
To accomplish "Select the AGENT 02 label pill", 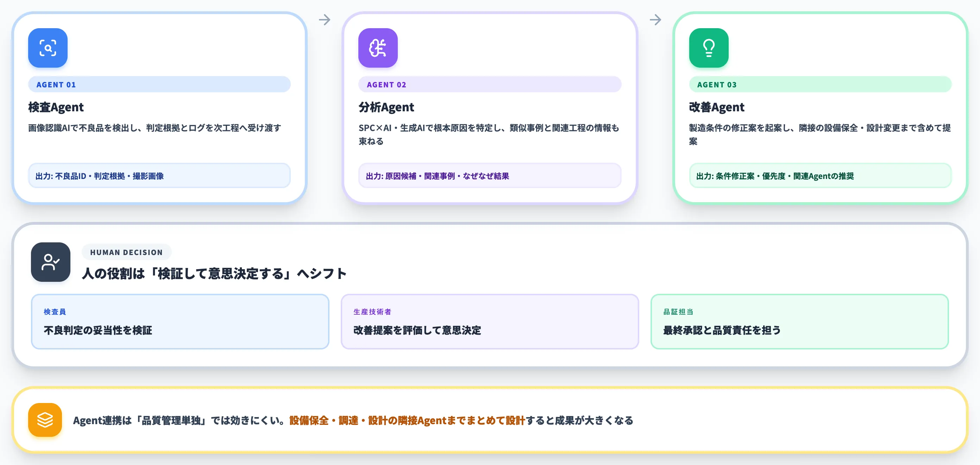I will (x=490, y=84).
